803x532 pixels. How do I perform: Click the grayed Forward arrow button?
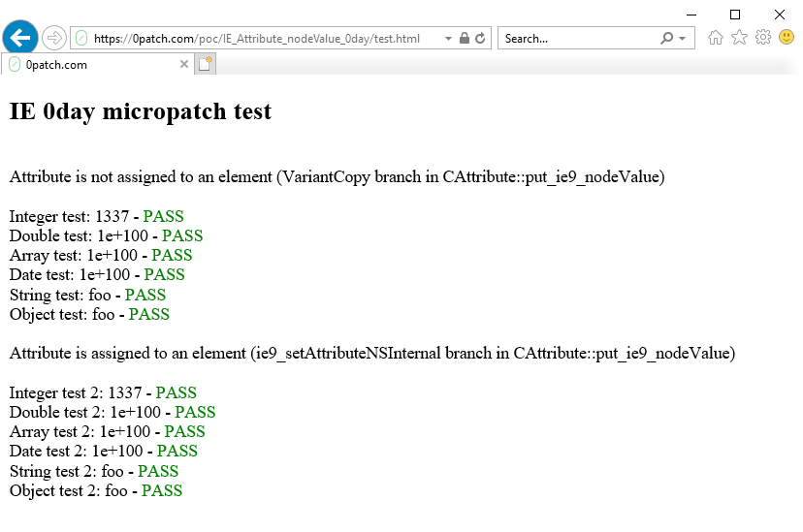[x=53, y=38]
